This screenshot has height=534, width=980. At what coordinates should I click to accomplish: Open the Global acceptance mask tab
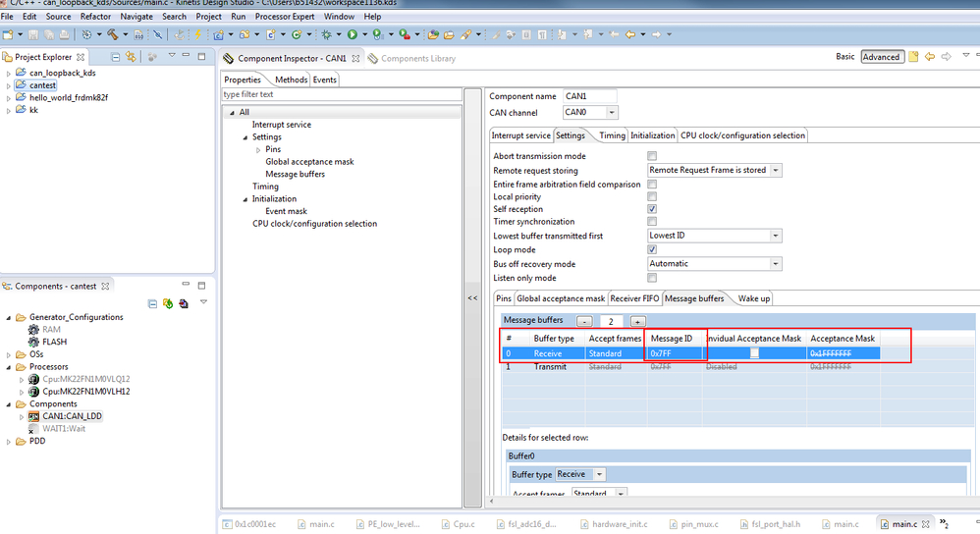coord(561,298)
